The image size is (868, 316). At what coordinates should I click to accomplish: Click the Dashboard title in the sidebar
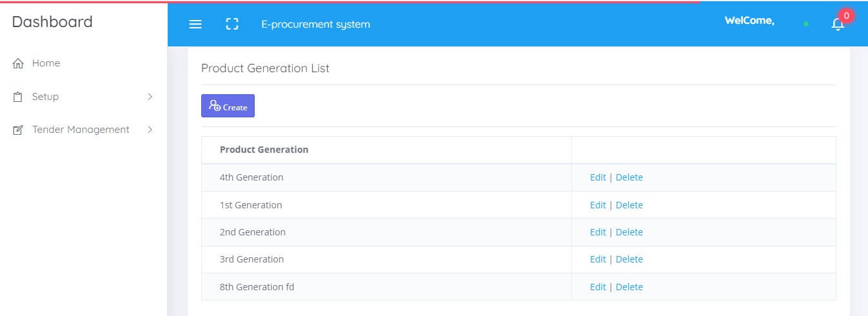tap(52, 22)
